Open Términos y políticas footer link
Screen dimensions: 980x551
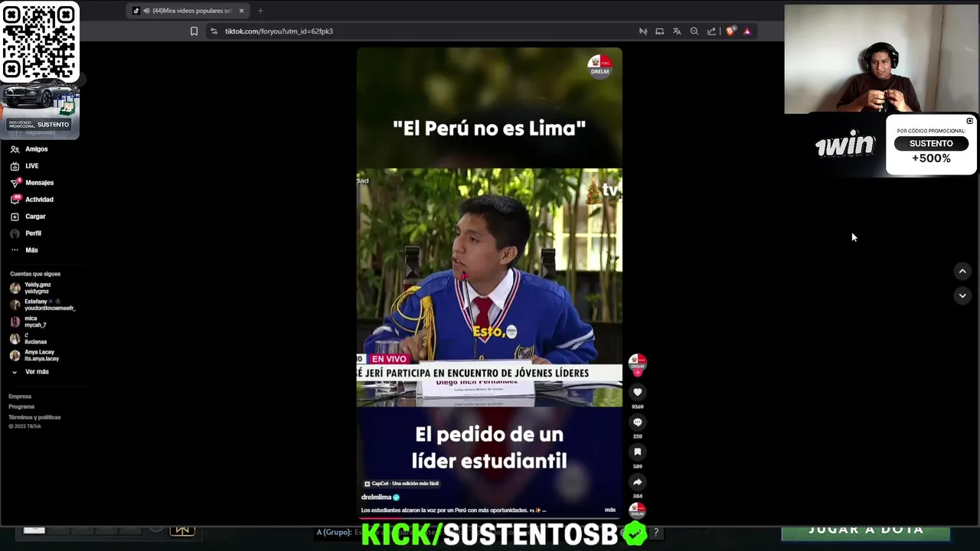point(34,417)
